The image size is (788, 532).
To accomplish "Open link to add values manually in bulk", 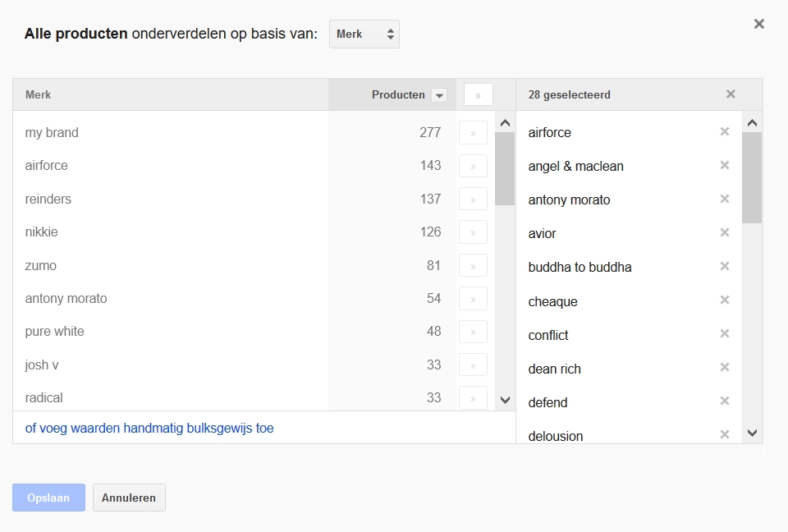I will (149, 429).
